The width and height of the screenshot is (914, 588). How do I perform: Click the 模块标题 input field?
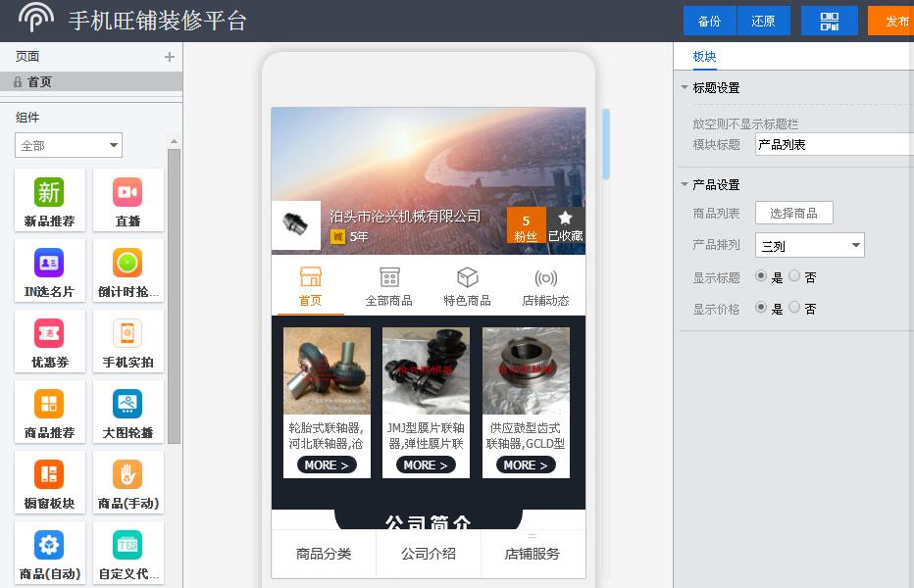click(x=834, y=145)
